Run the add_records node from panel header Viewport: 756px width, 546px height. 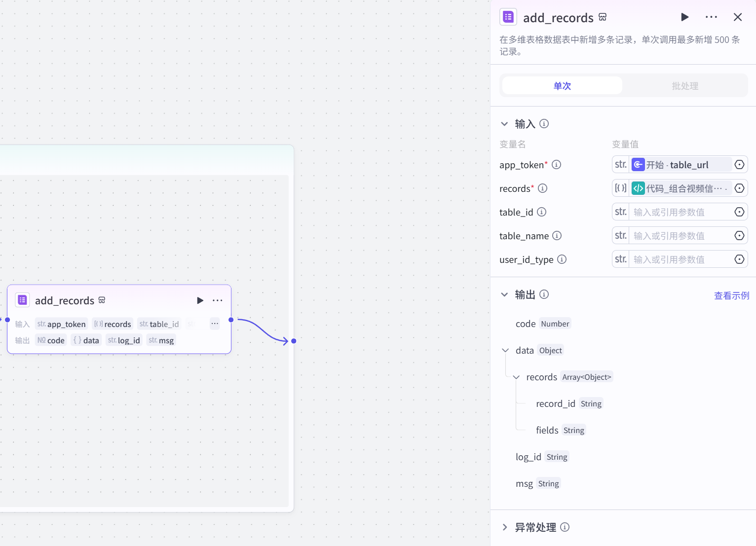(685, 17)
